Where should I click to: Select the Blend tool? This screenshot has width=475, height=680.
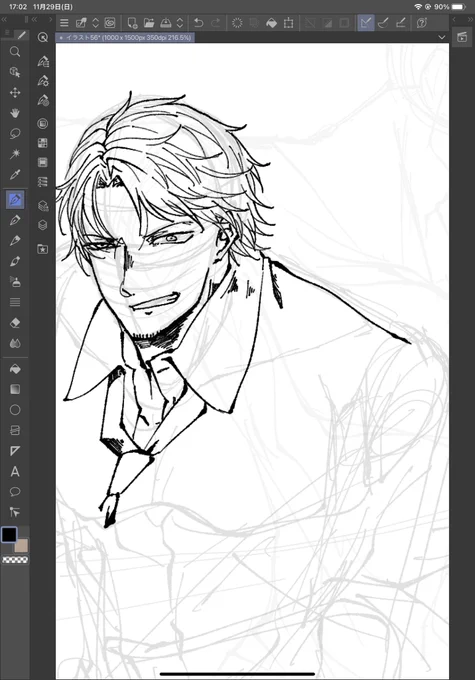pos(15,343)
